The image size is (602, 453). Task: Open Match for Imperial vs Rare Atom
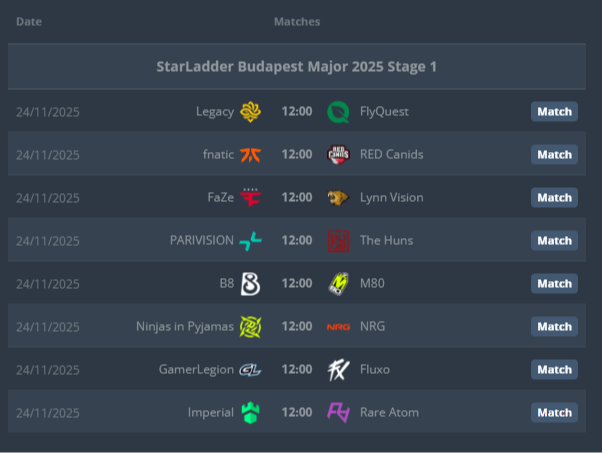pyautogui.click(x=554, y=412)
